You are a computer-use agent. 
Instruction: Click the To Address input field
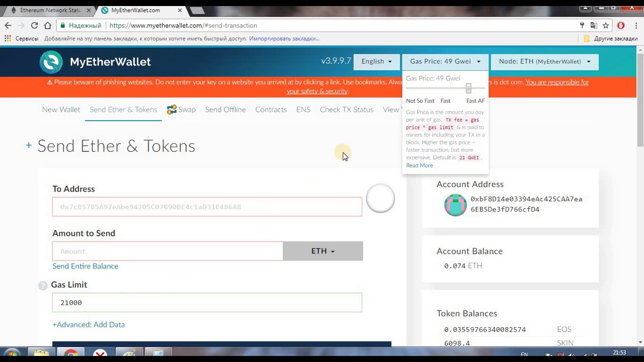click(207, 207)
